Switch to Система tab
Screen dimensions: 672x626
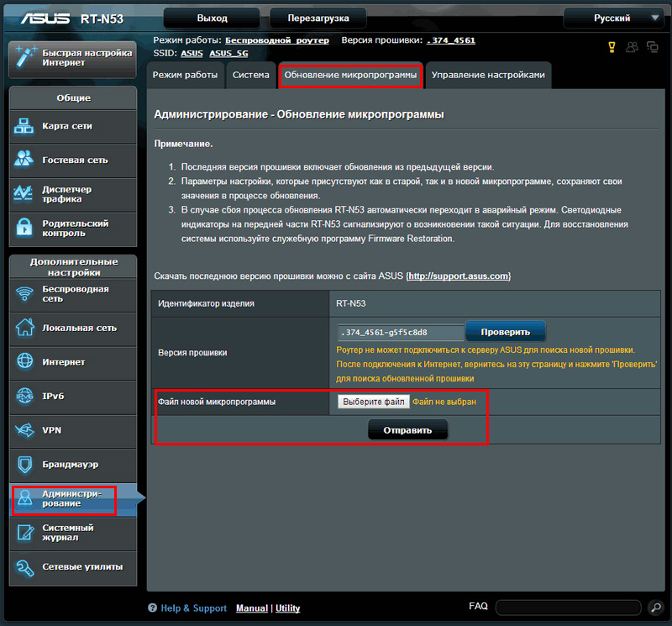point(250,75)
